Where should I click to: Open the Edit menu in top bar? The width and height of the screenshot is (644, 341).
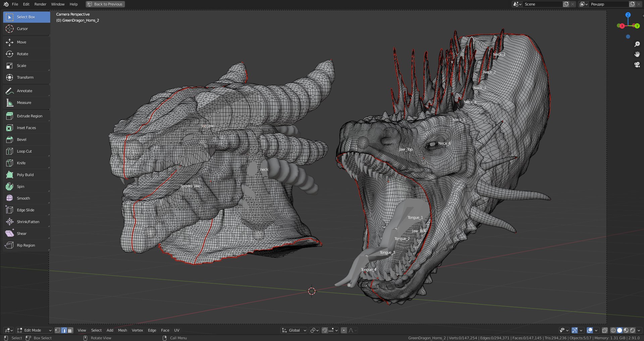pos(26,4)
